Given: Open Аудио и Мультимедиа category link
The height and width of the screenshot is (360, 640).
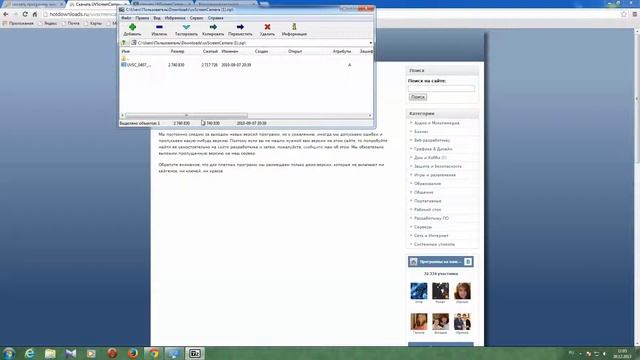Looking at the screenshot, I should tap(436, 123).
